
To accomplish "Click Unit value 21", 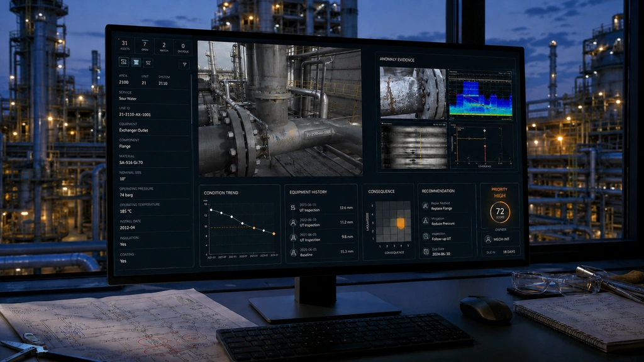I will 144,82.
